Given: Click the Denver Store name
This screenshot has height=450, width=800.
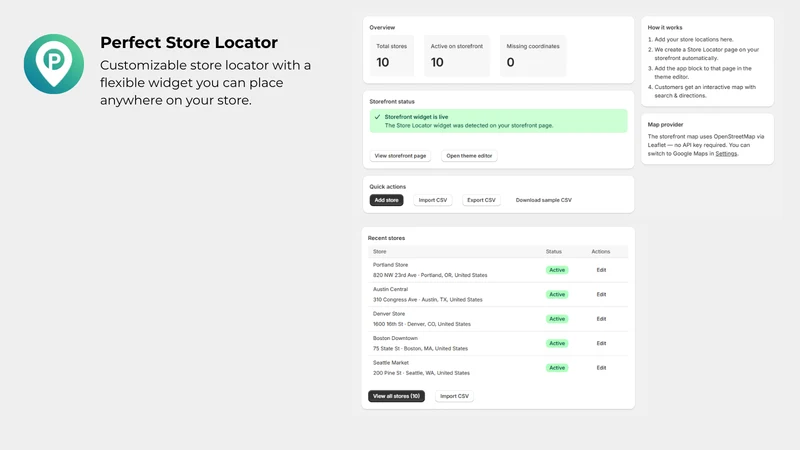Looking at the screenshot, I should (389, 314).
